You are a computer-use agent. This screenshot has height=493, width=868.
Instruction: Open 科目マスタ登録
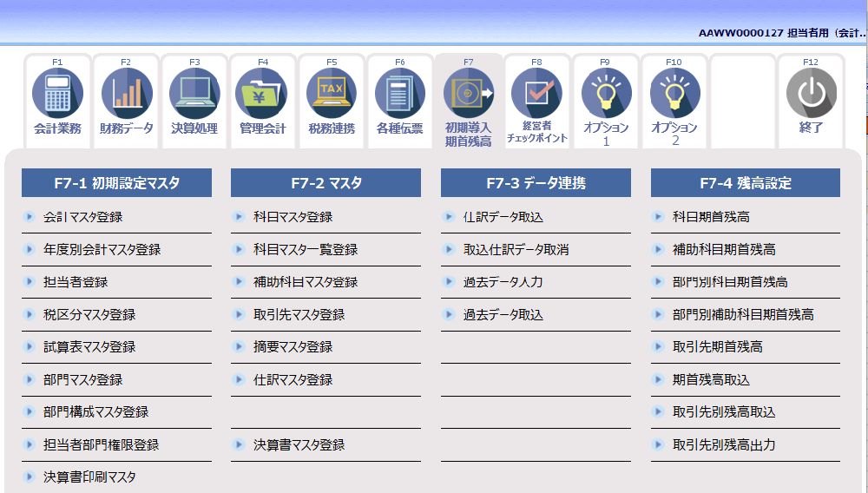coord(293,217)
